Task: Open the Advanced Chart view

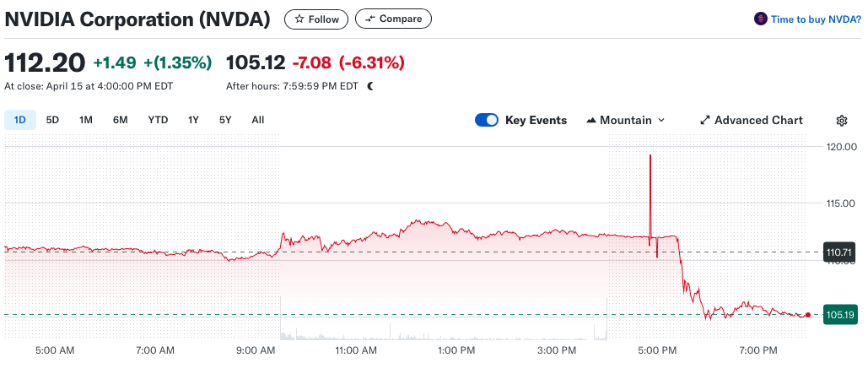Action: (758, 121)
